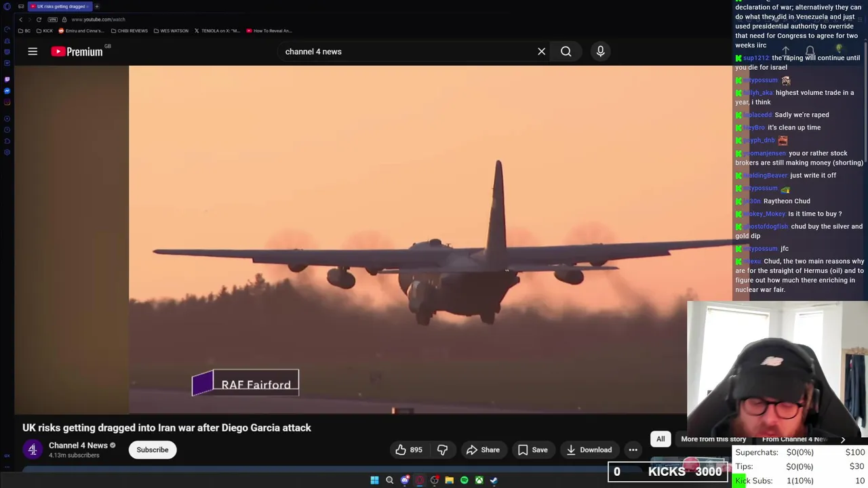Share the video

[x=483, y=450]
